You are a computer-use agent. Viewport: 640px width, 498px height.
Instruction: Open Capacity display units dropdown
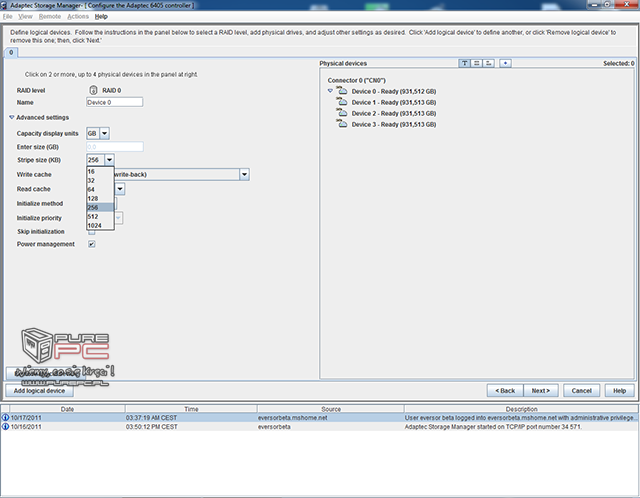[x=104, y=133]
